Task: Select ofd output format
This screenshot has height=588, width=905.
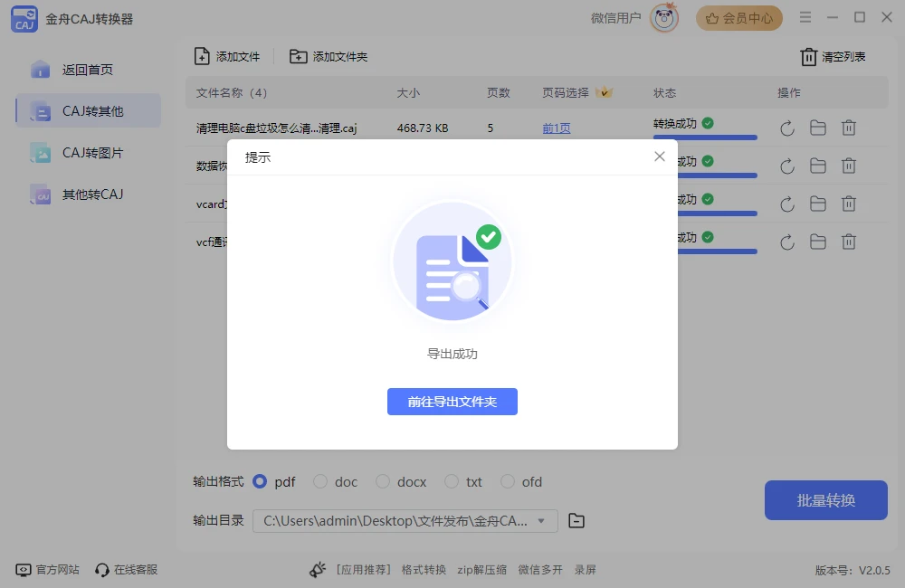Action: click(x=508, y=482)
